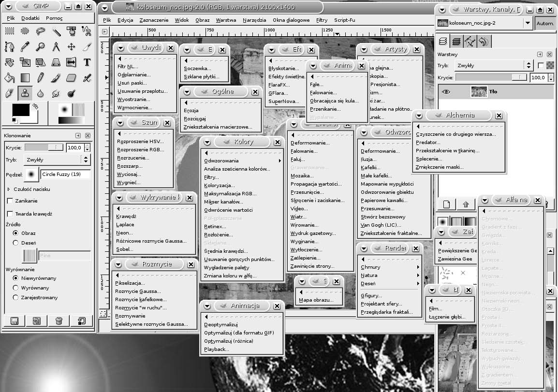Select the Smudge tool
Image resolution: width=558 pixels, height=392 pixels.
(56, 93)
